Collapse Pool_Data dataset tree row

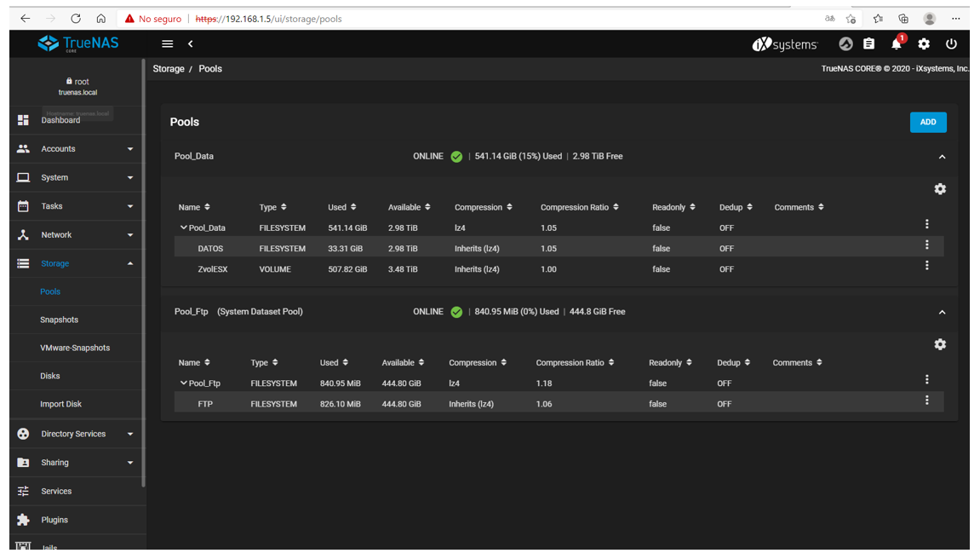click(183, 228)
